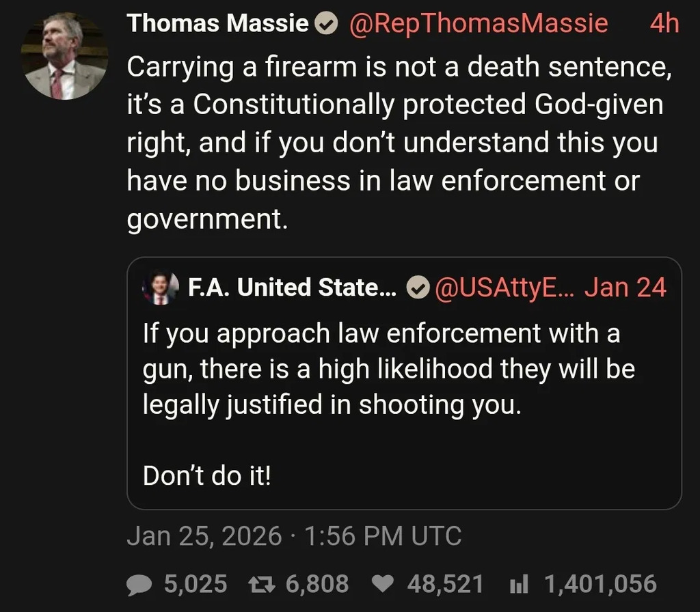
Task: Click the Jan 24 quoted tweet date
Action: click(x=625, y=288)
